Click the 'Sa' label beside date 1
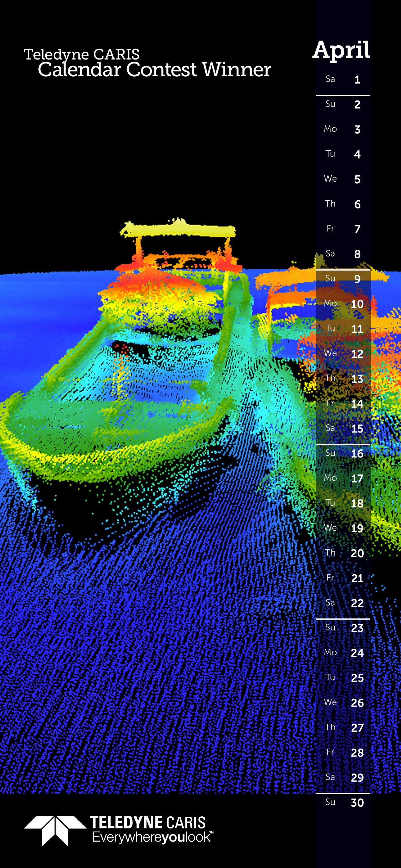 point(330,79)
